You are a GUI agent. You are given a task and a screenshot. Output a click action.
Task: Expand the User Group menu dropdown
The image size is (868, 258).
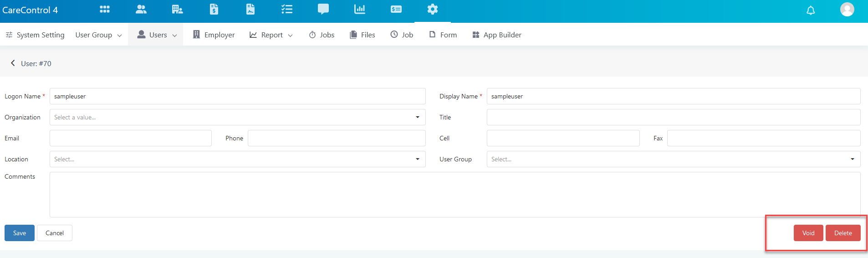click(98, 35)
